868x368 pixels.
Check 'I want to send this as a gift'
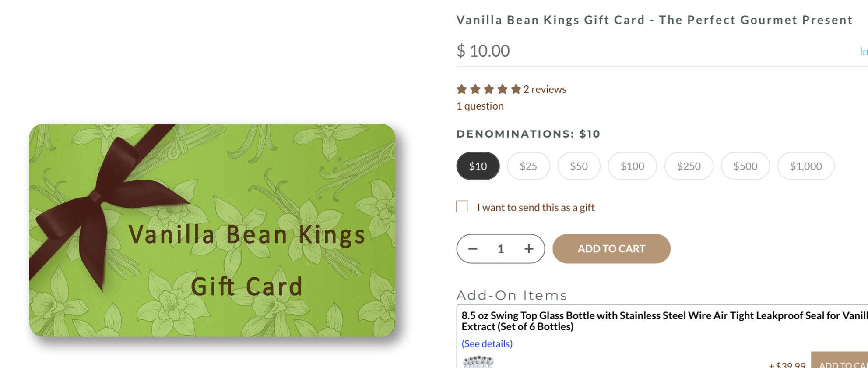[x=462, y=207]
